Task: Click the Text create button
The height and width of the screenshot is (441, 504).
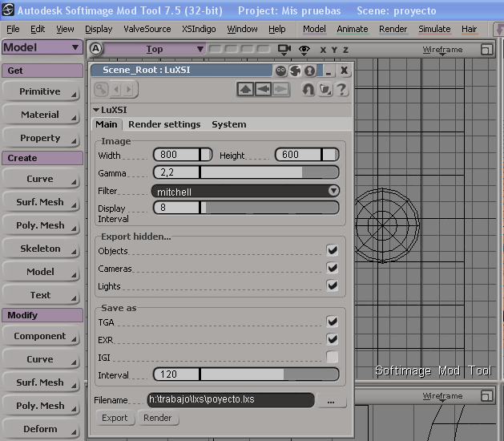Action: 41,295
